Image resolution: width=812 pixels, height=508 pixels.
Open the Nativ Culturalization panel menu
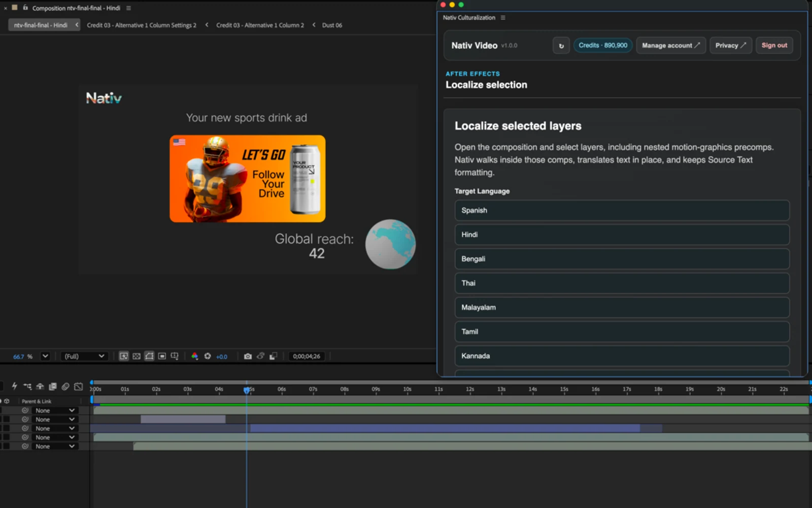(503, 17)
